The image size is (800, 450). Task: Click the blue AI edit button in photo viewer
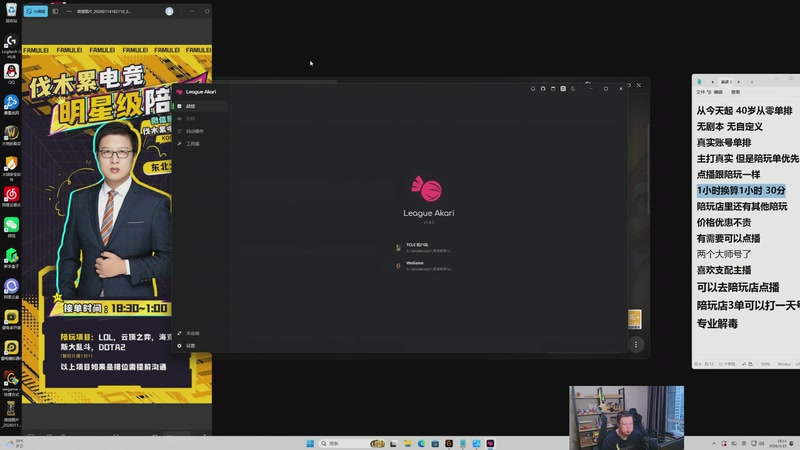[36, 11]
